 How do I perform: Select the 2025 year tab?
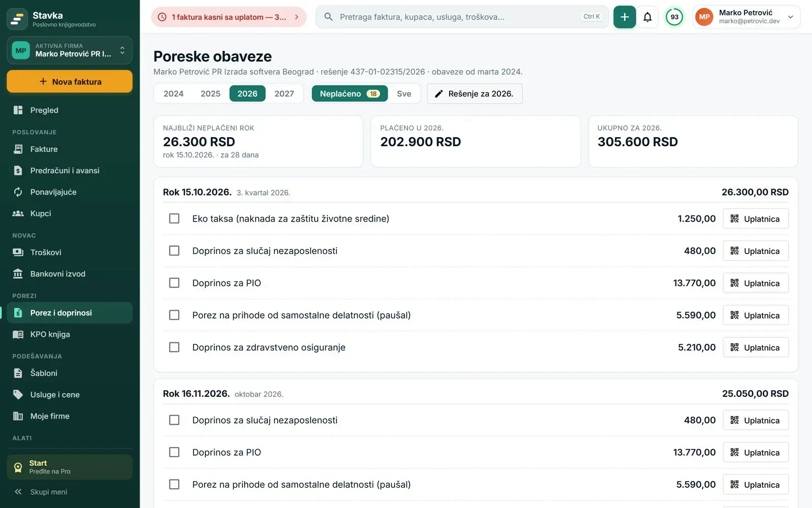[x=211, y=93]
